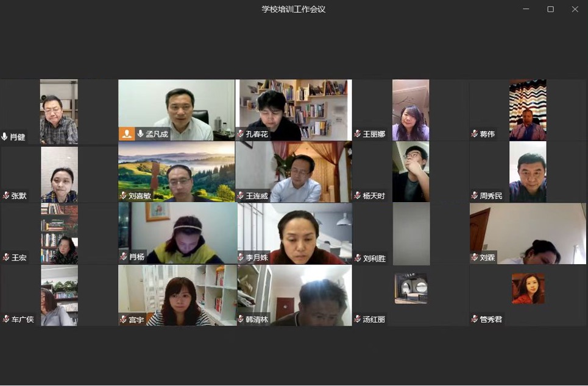Select 李月姝's video tile
588x386 pixels.
(x=294, y=233)
